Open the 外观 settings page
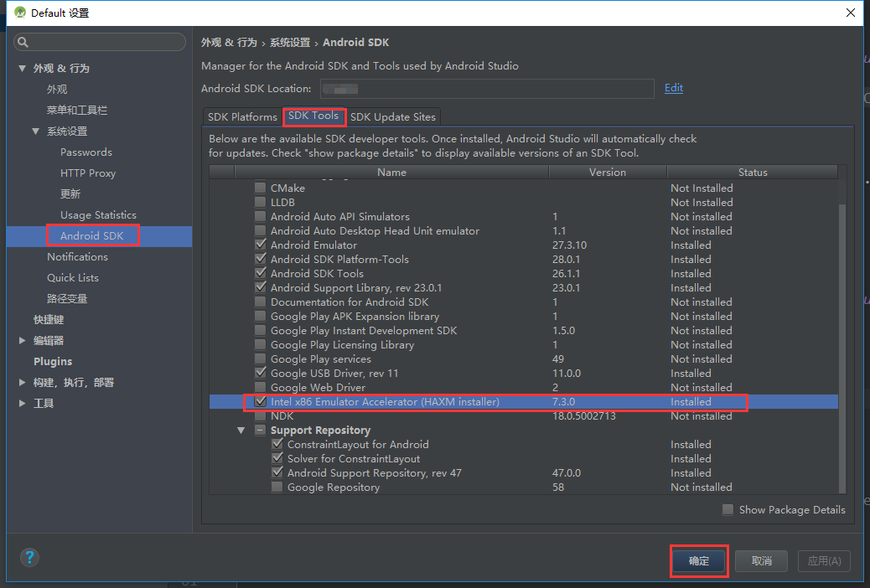 [57, 90]
